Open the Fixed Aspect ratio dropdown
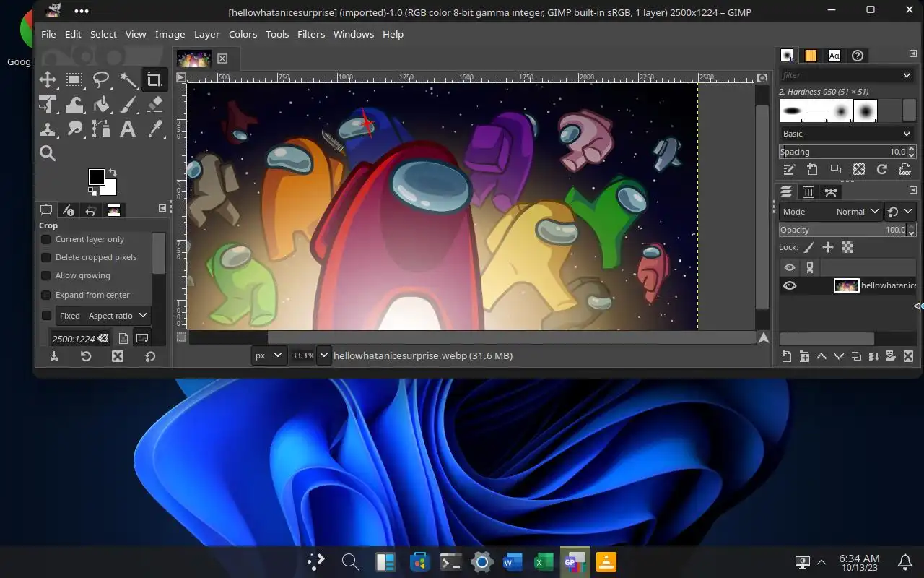Screen dimensions: 924x578 tap(103, 316)
